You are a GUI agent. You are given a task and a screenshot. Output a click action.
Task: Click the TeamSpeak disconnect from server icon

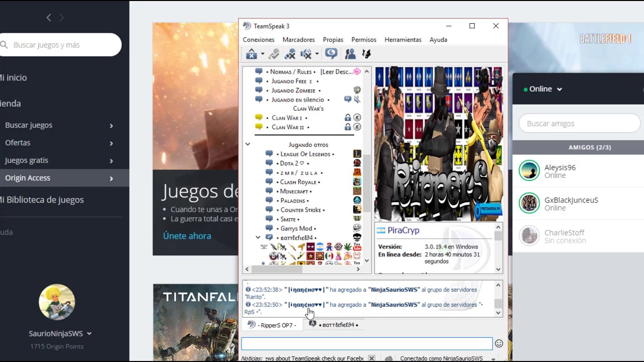(x=252, y=54)
